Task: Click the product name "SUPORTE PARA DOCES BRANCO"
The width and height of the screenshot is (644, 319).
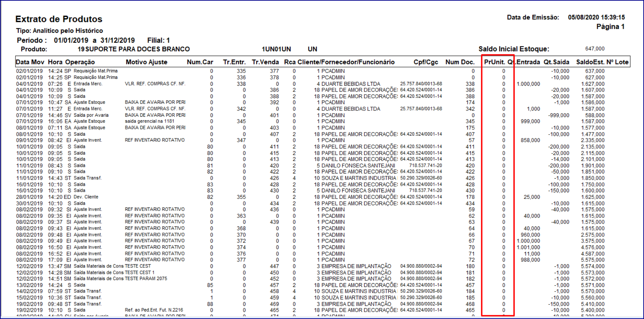Action: click(x=138, y=49)
